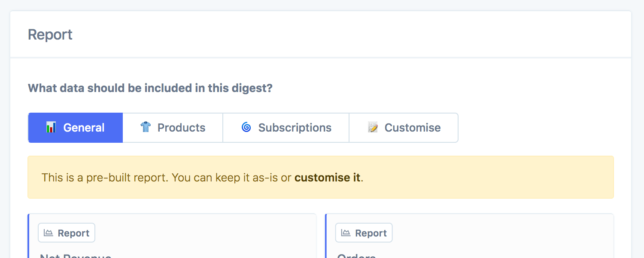The height and width of the screenshot is (258, 644).
Task: Click the blue swirl icon beside Subscriptions
Action: [x=246, y=127]
